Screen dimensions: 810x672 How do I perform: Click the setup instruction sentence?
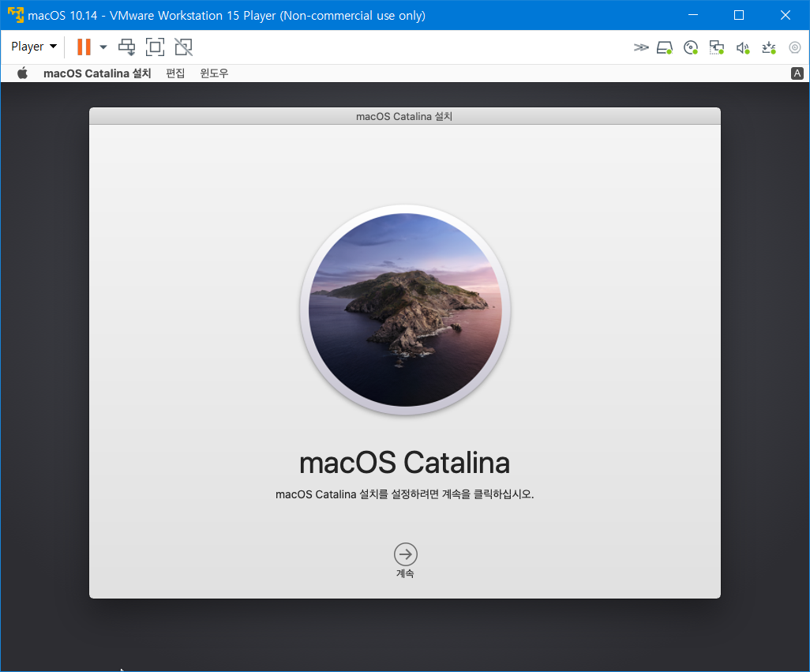404,494
